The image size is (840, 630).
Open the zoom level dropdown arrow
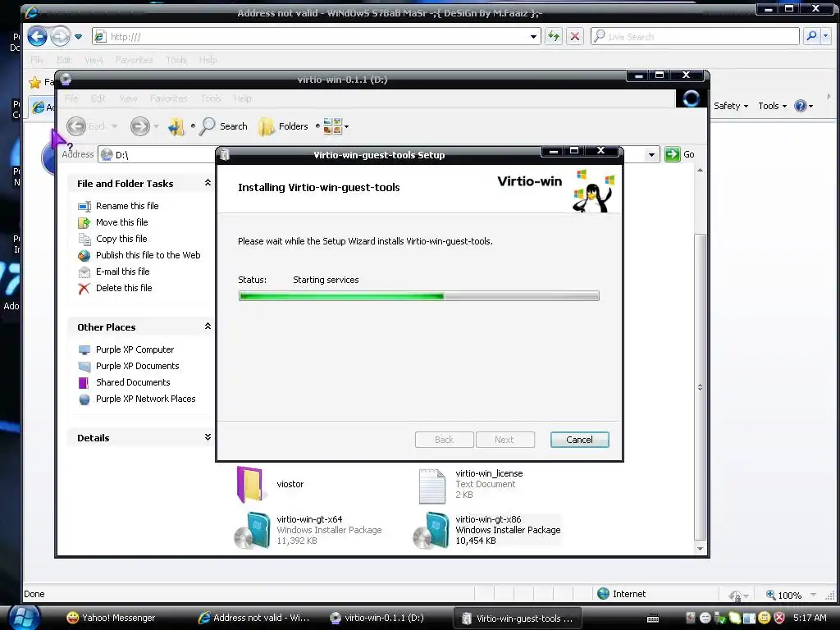[x=813, y=595]
